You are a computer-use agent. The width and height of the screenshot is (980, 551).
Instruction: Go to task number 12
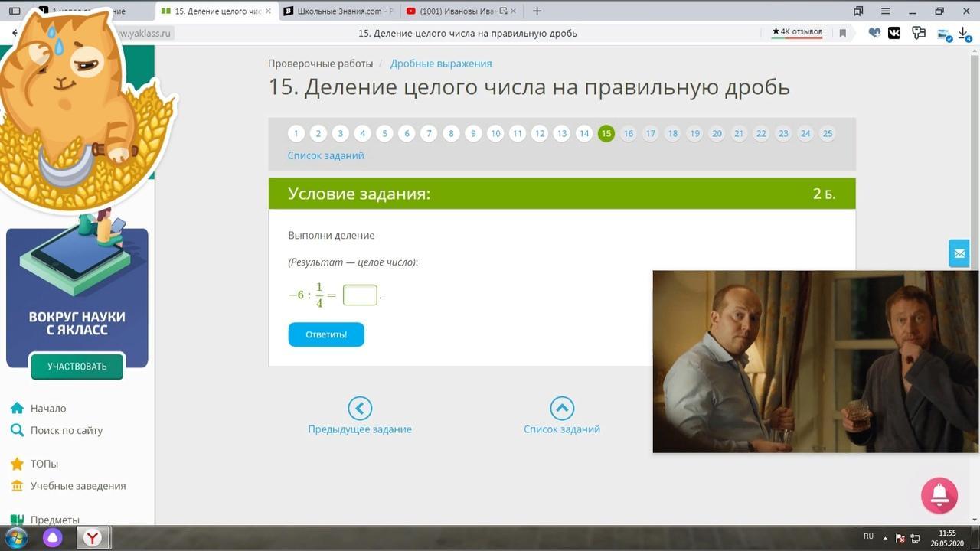[540, 133]
